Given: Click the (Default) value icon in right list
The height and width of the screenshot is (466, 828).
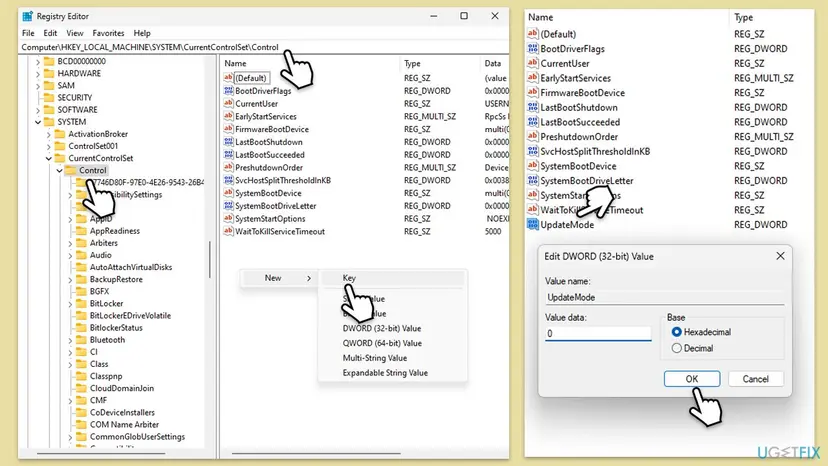Looking at the screenshot, I should (x=532, y=34).
